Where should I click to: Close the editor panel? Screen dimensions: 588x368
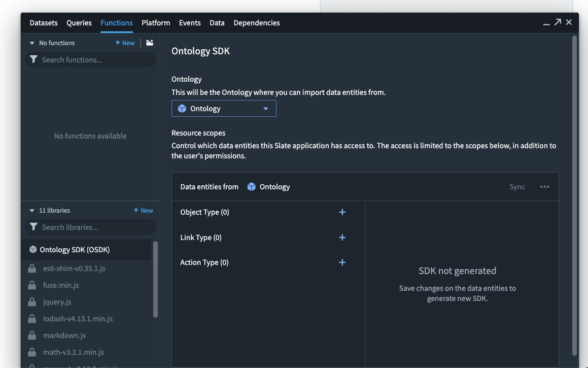(x=569, y=22)
